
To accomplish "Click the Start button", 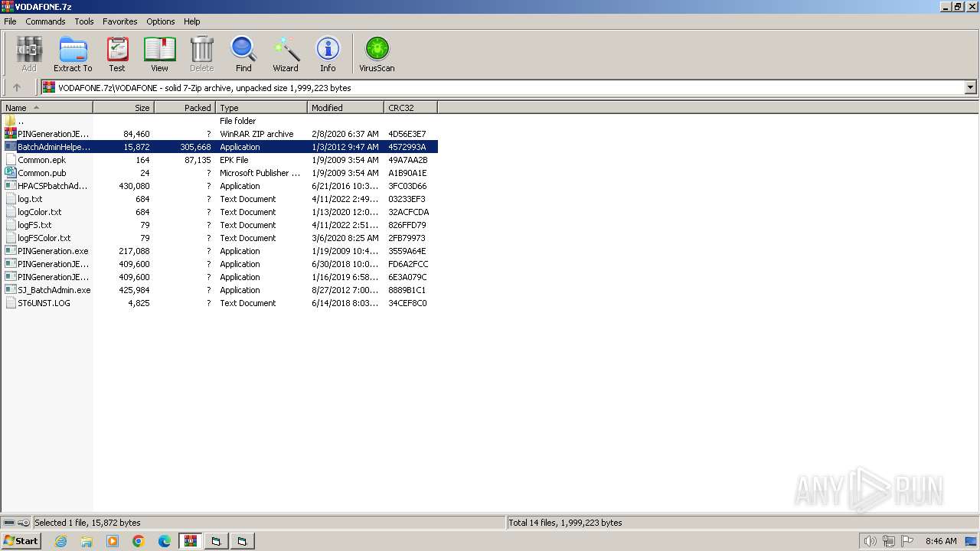I will [21, 541].
